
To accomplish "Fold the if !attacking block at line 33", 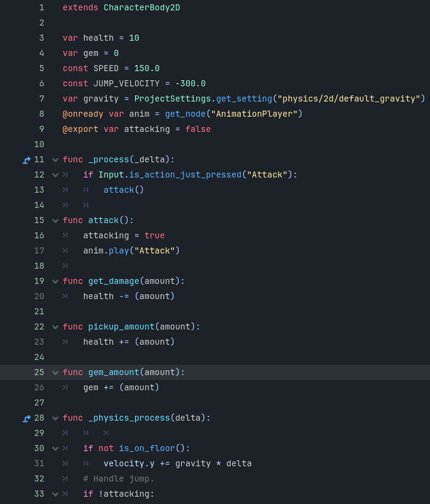I will [55, 494].
